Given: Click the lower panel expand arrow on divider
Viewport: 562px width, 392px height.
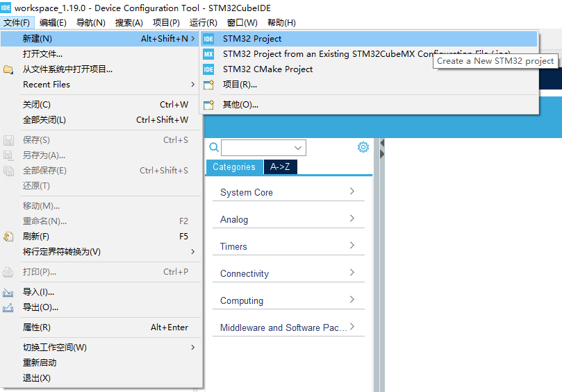Looking at the screenshot, I should pyautogui.click(x=382, y=154).
